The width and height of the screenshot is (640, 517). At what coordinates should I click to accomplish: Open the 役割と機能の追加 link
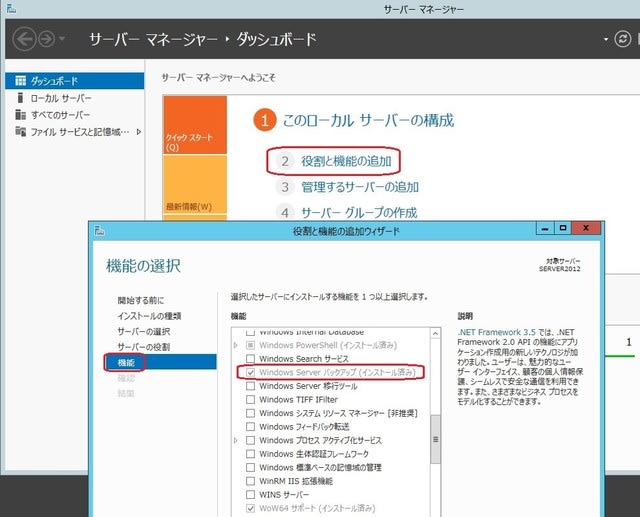(346, 161)
